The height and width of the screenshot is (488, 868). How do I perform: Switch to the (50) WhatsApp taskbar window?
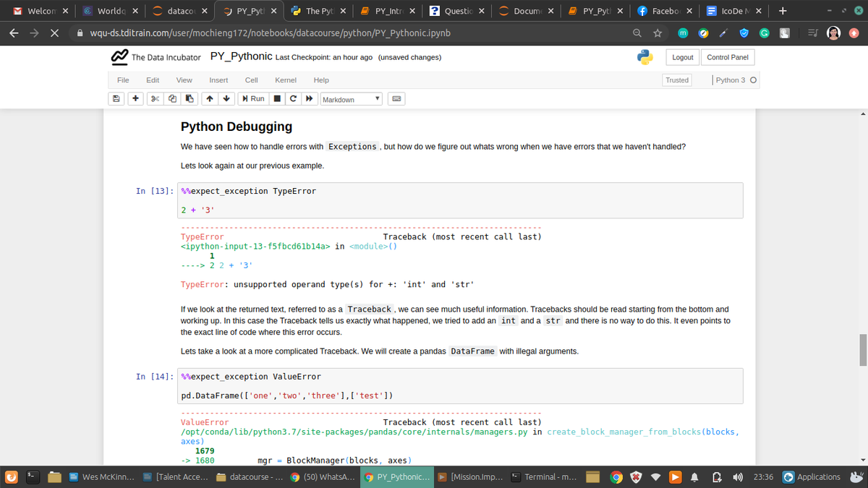click(x=324, y=477)
